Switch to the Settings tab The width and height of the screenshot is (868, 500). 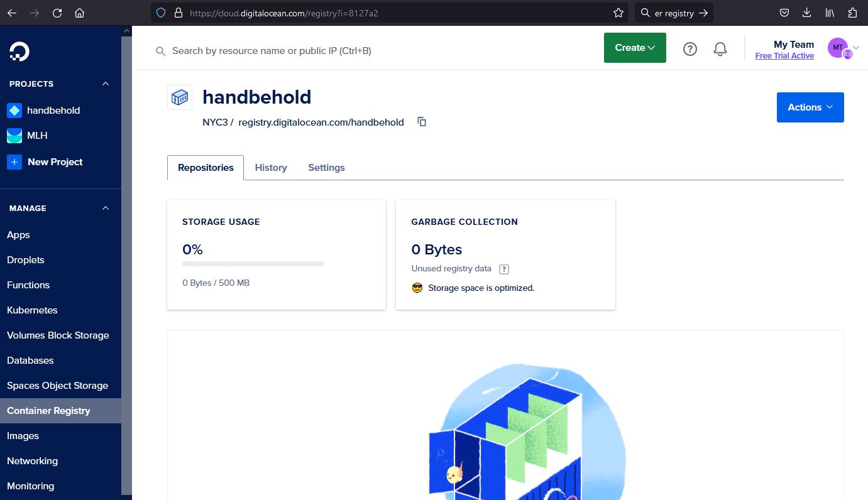click(x=326, y=168)
